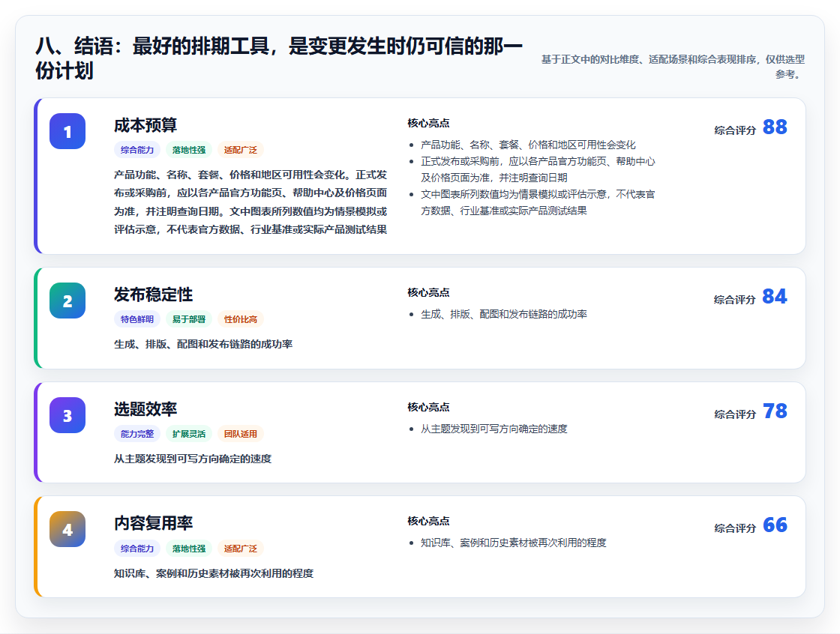840x634 pixels.
Task: Open the 发布稳定性 card title
Action: pos(153,295)
